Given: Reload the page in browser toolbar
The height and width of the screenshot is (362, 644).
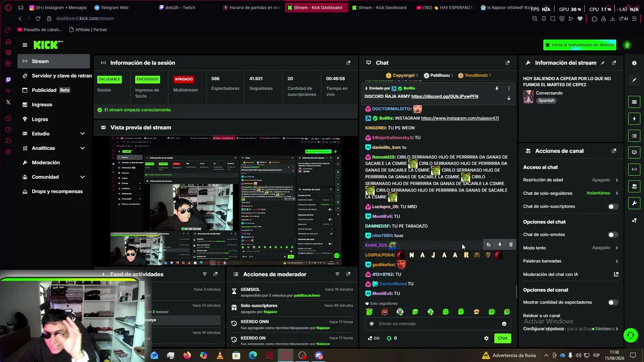Looking at the screenshot, I should point(38,19).
